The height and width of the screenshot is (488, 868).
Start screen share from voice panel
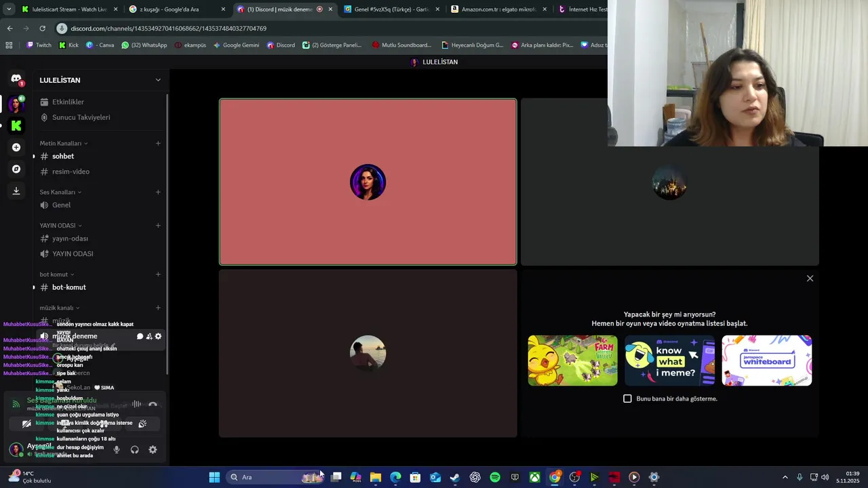[65, 424]
